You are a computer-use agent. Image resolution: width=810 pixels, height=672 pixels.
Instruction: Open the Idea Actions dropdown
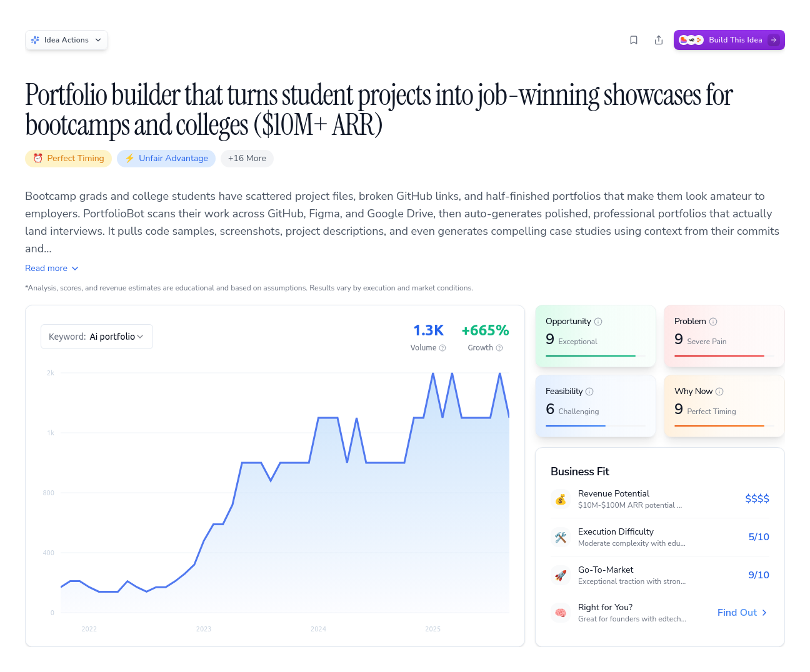pos(66,40)
